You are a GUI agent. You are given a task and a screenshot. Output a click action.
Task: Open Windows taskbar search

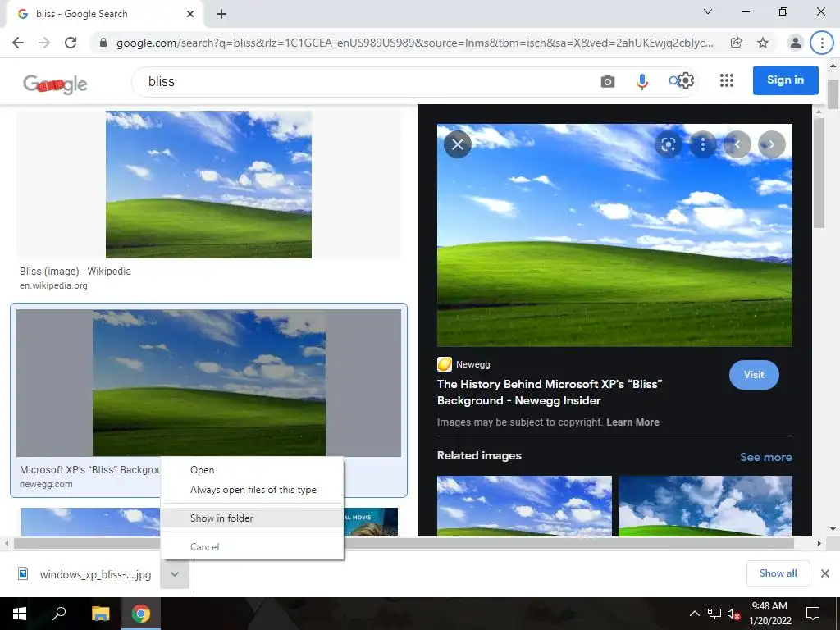pyautogui.click(x=59, y=614)
